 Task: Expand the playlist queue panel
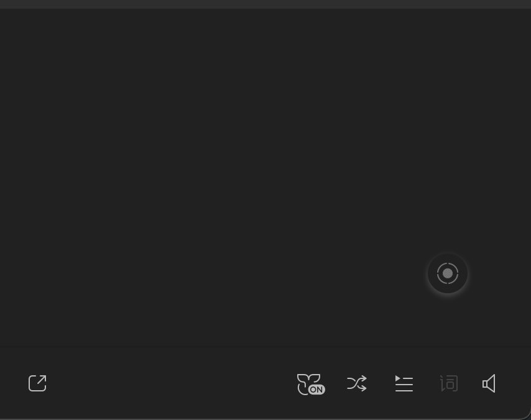(404, 383)
